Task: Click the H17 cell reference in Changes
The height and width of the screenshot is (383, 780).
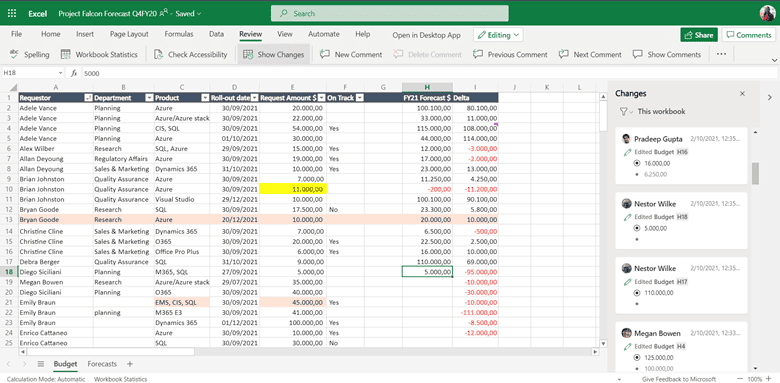Action: tap(682, 282)
